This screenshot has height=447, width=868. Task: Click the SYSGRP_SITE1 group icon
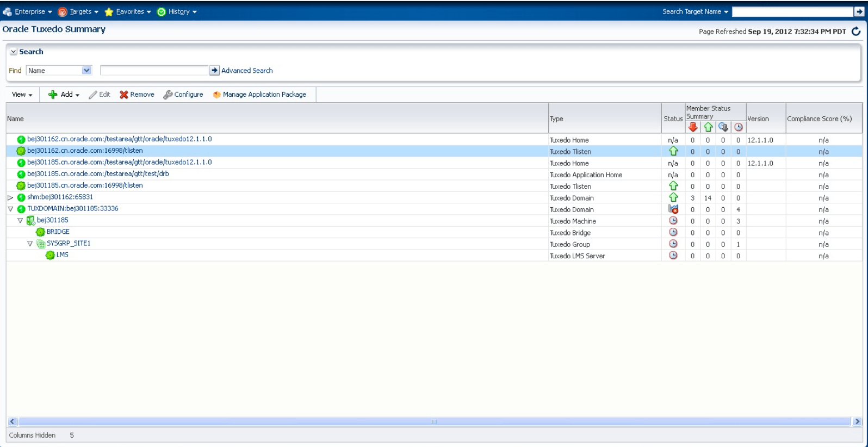coord(40,244)
